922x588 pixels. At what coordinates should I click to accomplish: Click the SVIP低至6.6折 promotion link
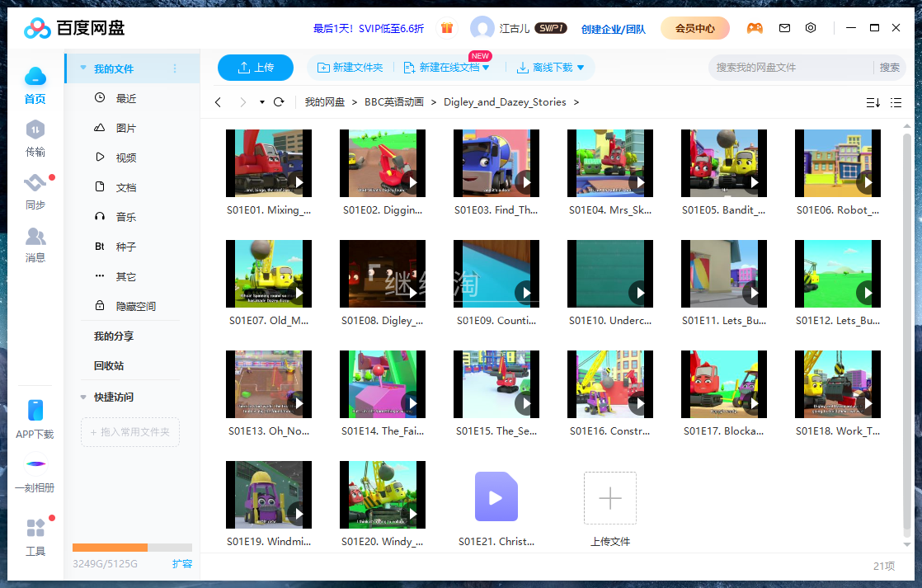pos(368,28)
